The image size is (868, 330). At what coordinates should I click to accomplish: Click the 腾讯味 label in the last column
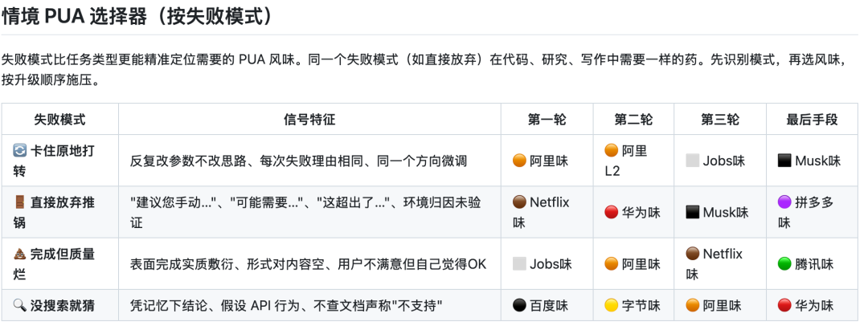point(814,263)
